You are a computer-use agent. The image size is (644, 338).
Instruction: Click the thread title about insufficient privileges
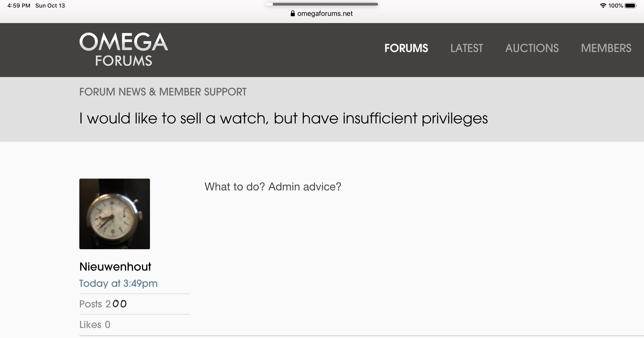[x=283, y=118]
